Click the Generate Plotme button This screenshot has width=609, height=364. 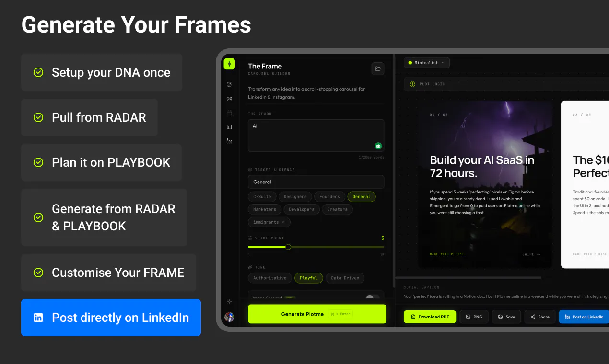click(x=317, y=314)
